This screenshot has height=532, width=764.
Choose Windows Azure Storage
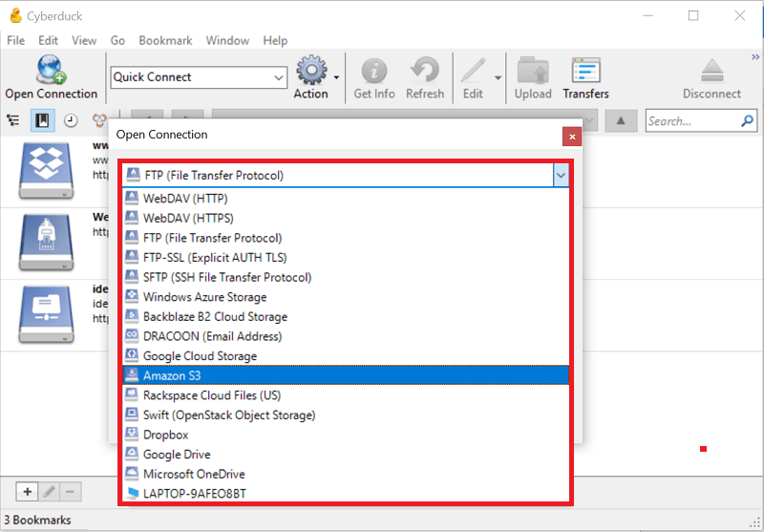(x=346, y=297)
